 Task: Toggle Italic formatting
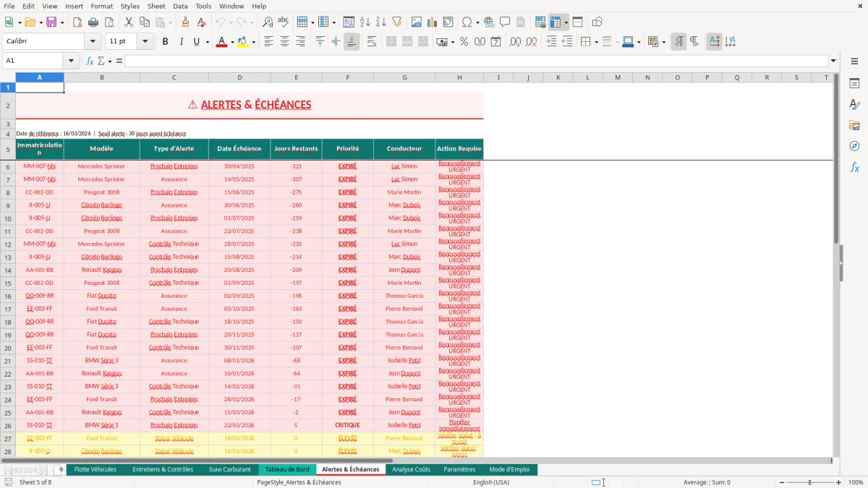(181, 42)
